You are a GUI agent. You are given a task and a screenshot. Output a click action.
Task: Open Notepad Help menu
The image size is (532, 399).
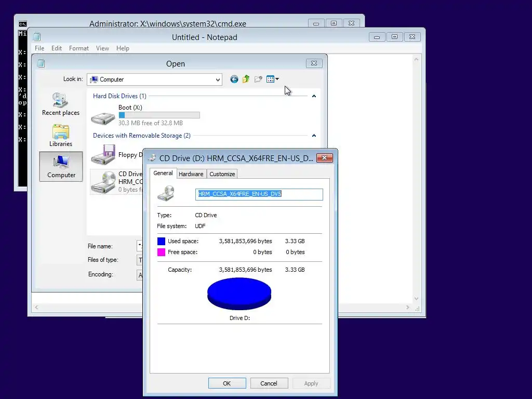point(123,48)
